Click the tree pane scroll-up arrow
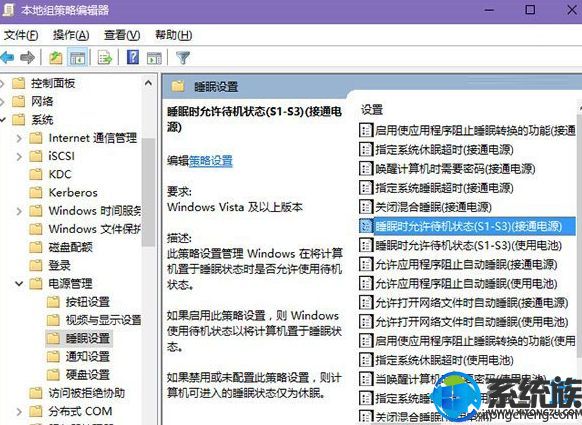The width and height of the screenshot is (582, 425). point(148,83)
